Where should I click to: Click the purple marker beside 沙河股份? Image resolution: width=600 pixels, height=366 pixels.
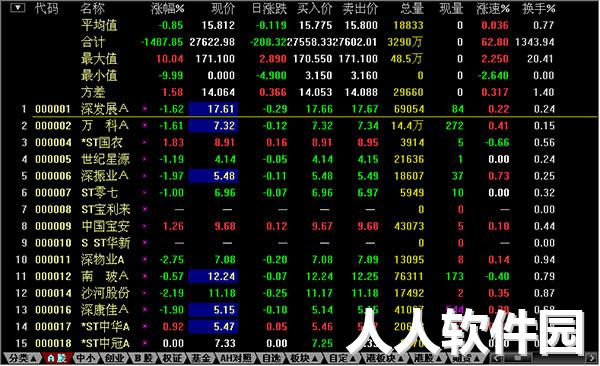145,293
